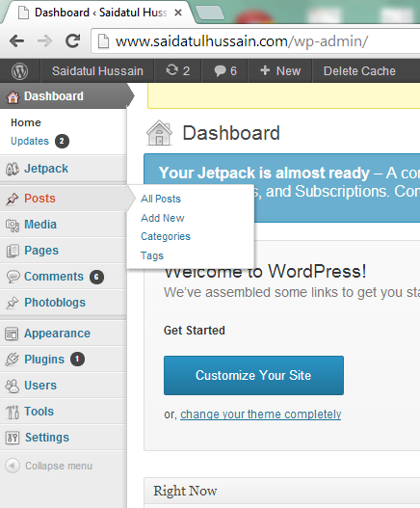
Task: Open the Settings menu
Action: (47, 438)
